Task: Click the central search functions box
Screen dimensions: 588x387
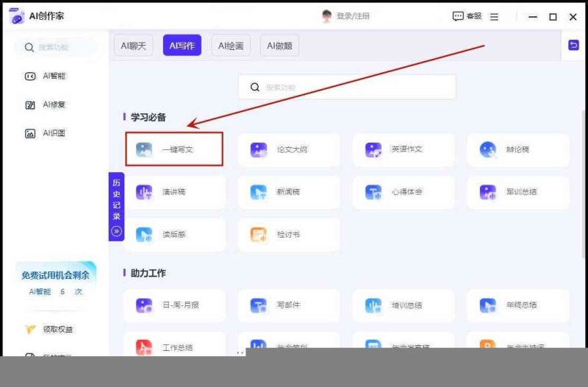Action: click(x=347, y=87)
